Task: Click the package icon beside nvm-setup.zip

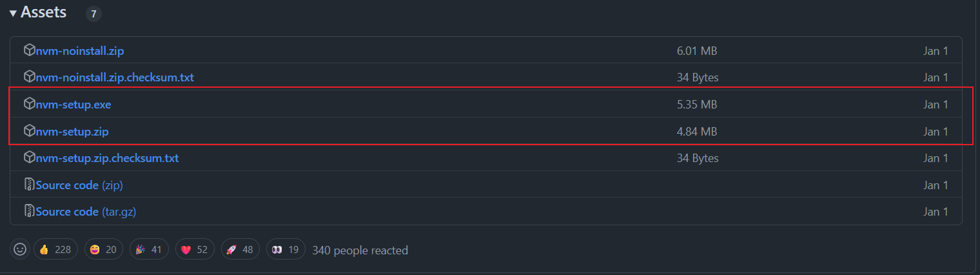Action: pyautogui.click(x=29, y=131)
